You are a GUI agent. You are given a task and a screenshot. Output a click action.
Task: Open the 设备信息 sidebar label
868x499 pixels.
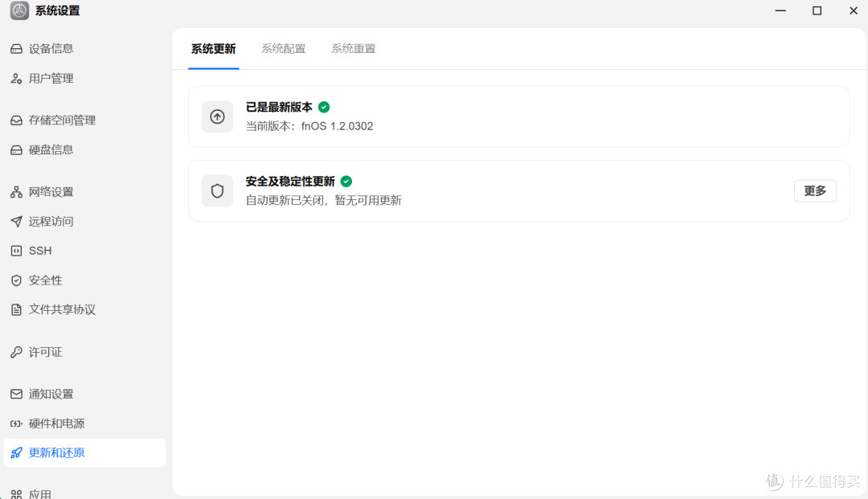click(51, 49)
